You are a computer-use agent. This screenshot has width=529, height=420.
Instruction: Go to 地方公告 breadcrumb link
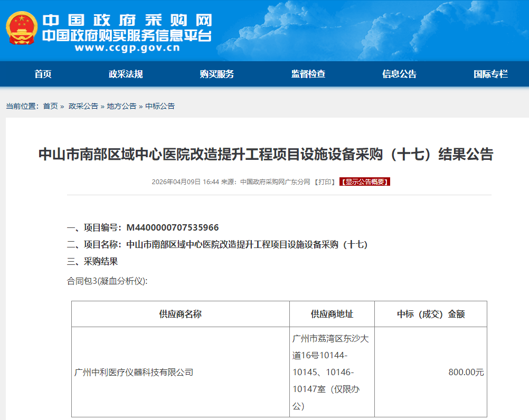121,106
